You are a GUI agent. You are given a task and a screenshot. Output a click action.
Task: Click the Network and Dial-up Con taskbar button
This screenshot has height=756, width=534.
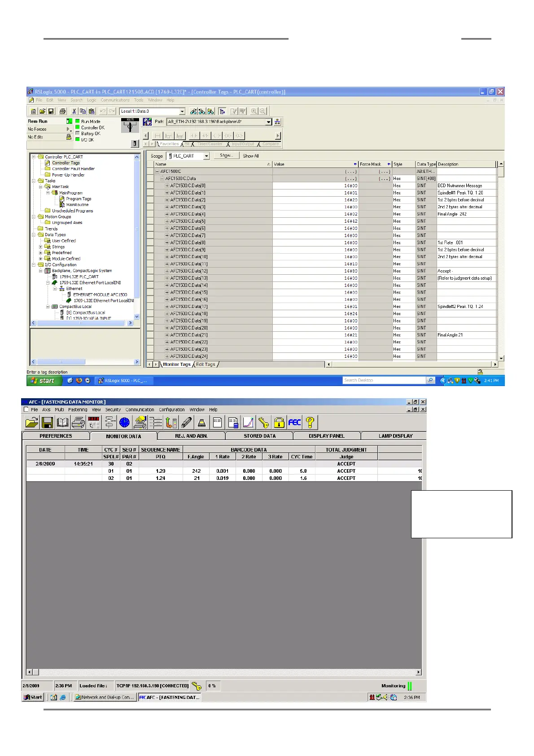pyautogui.click(x=105, y=697)
